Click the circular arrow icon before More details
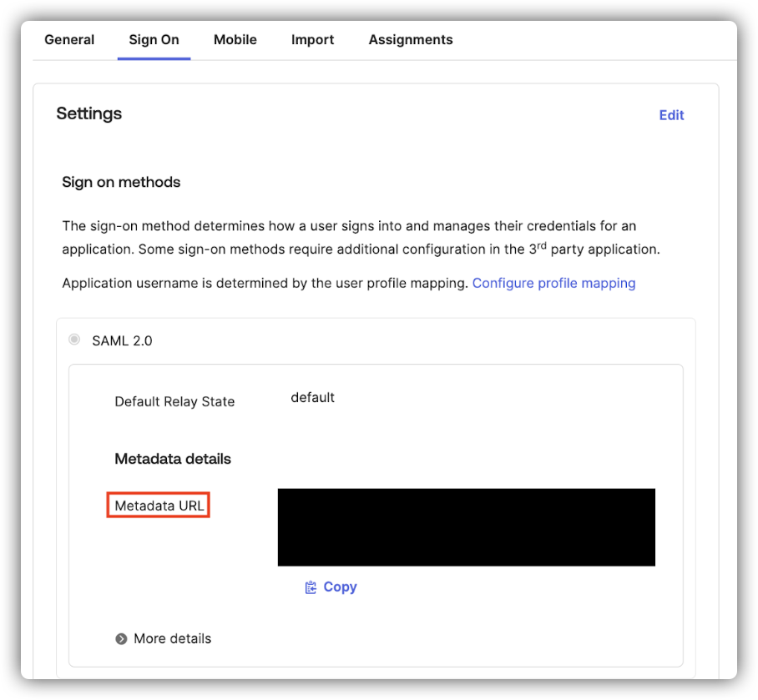758x700 pixels. coord(121,638)
